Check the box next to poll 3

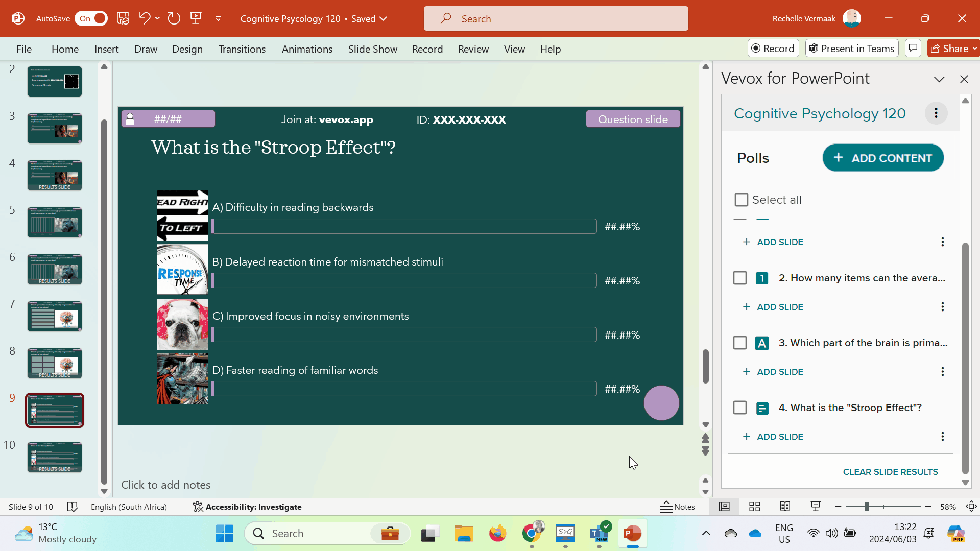pos(739,343)
